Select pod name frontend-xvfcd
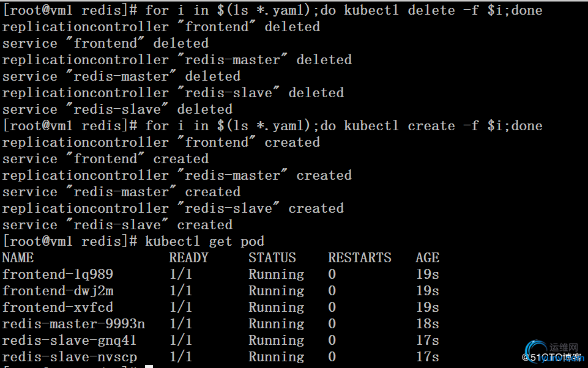The image size is (588, 368). pos(58,307)
